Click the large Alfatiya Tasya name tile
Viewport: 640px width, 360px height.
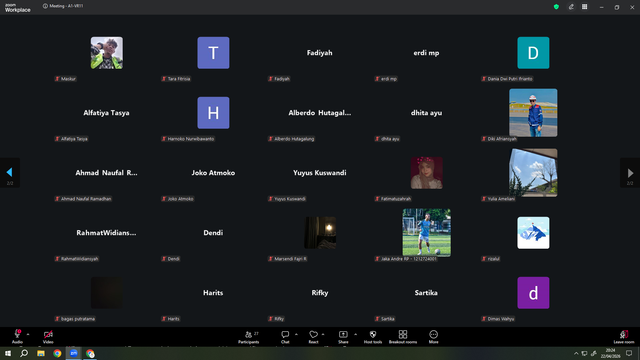pos(107,113)
